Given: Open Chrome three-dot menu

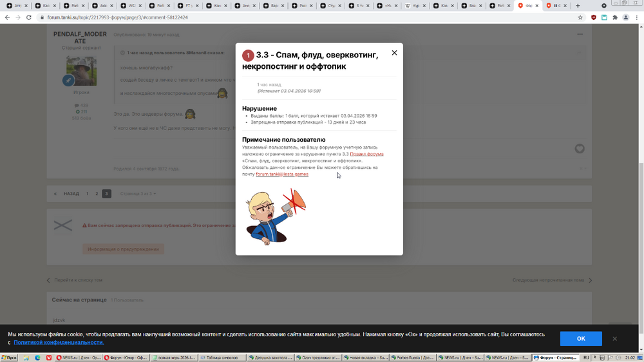Looking at the screenshot, I should coord(637,17).
